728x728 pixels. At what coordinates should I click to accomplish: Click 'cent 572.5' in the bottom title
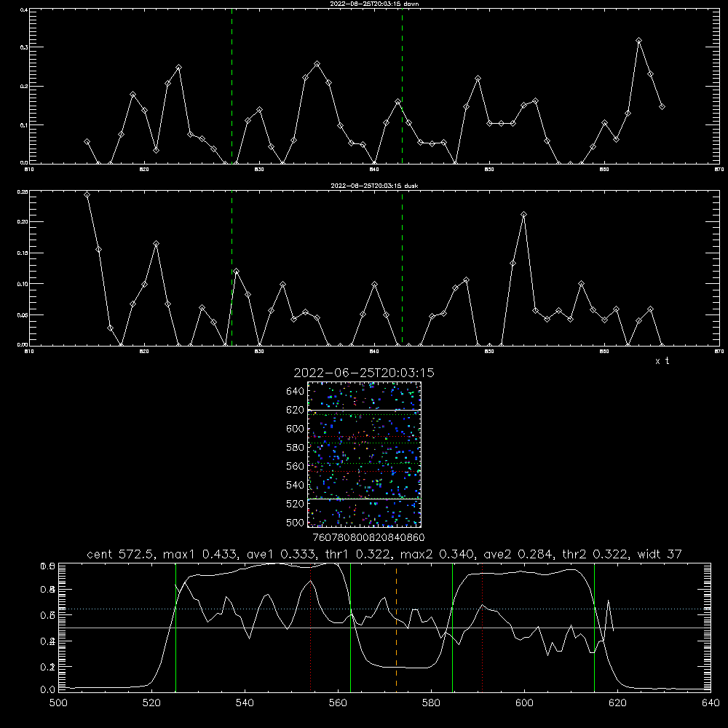120,554
